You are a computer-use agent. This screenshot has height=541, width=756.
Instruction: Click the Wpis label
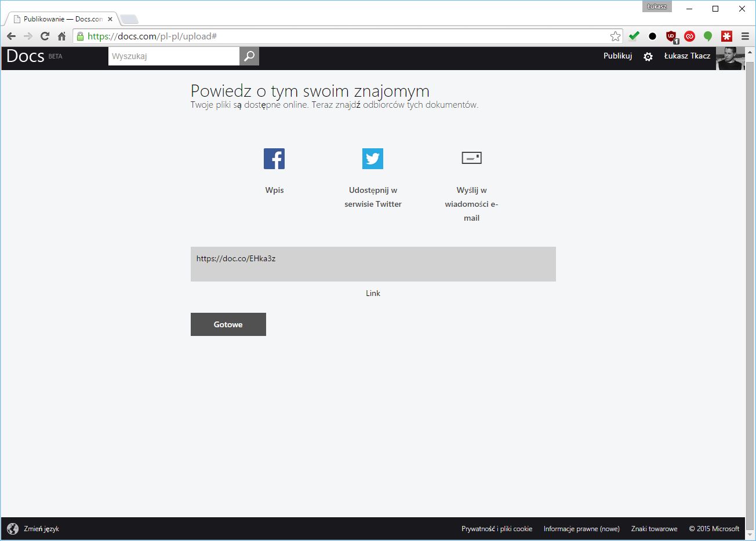[x=274, y=190]
